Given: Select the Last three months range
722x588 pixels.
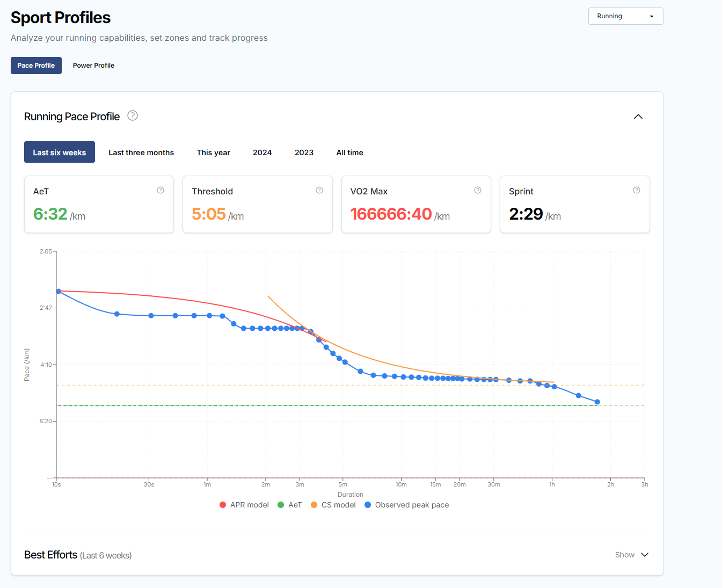Looking at the screenshot, I should pos(141,153).
